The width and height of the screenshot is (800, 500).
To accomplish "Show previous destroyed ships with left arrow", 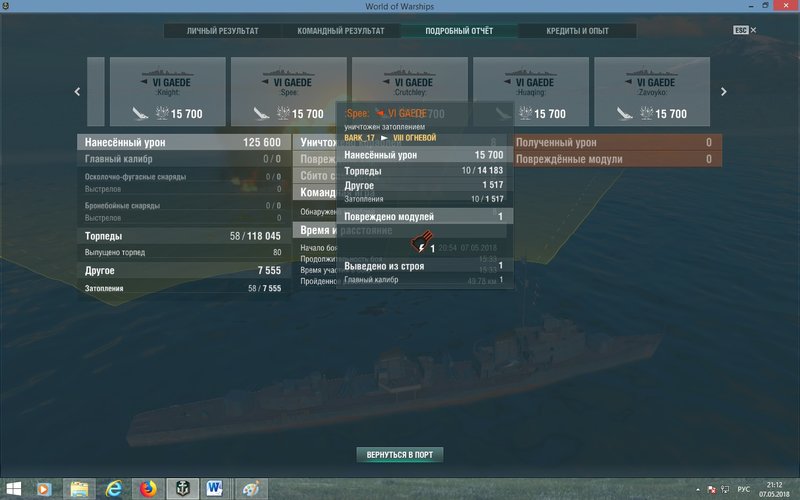I will [x=78, y=92].
